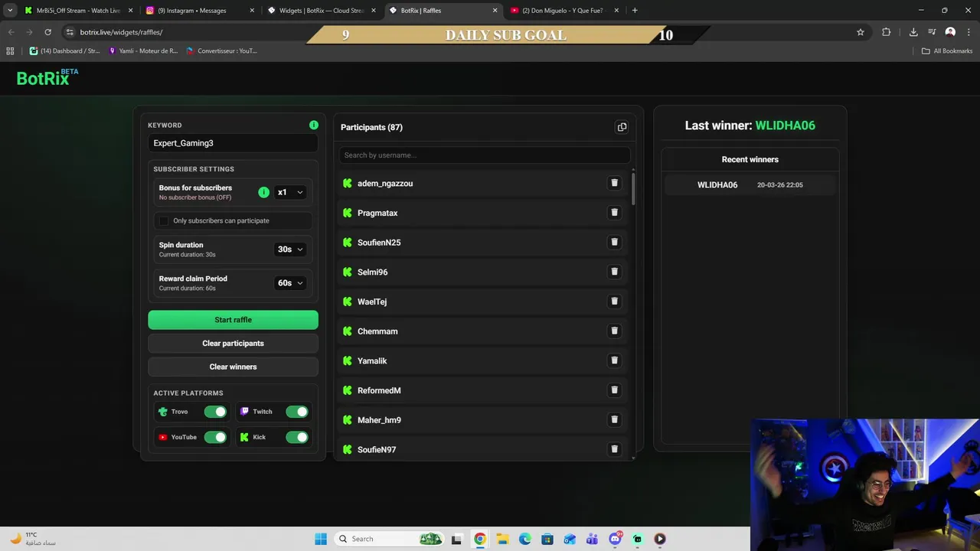The image size is (980, 551).
Task: Open Microsoft Edge from the taskbar
Action: point(524,539)
